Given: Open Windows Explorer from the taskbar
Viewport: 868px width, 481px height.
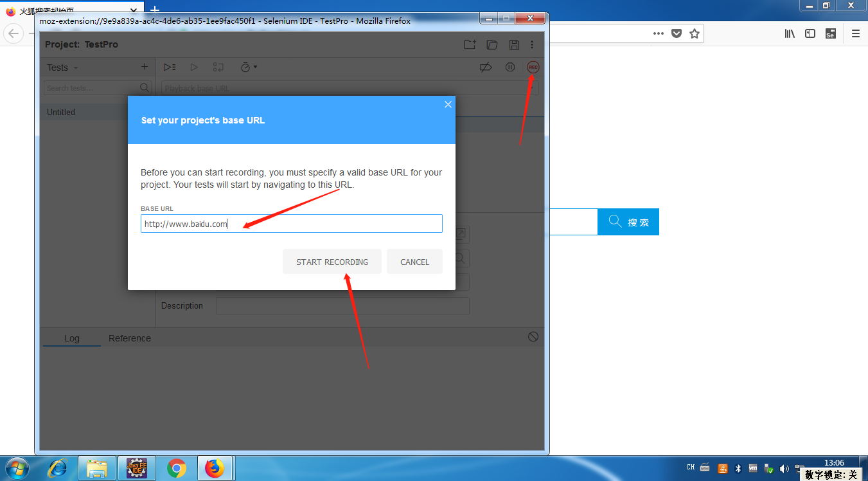Looking at the screenshot, I should (97, 469).
